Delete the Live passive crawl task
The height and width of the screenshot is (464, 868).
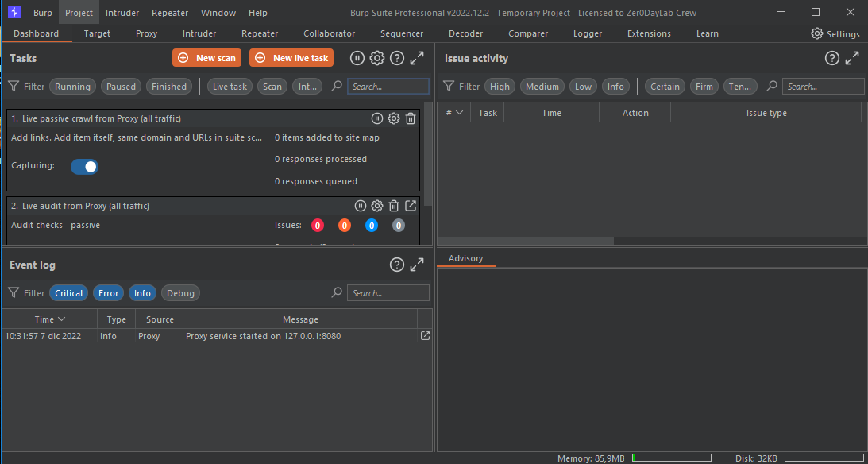coord(411,118)
